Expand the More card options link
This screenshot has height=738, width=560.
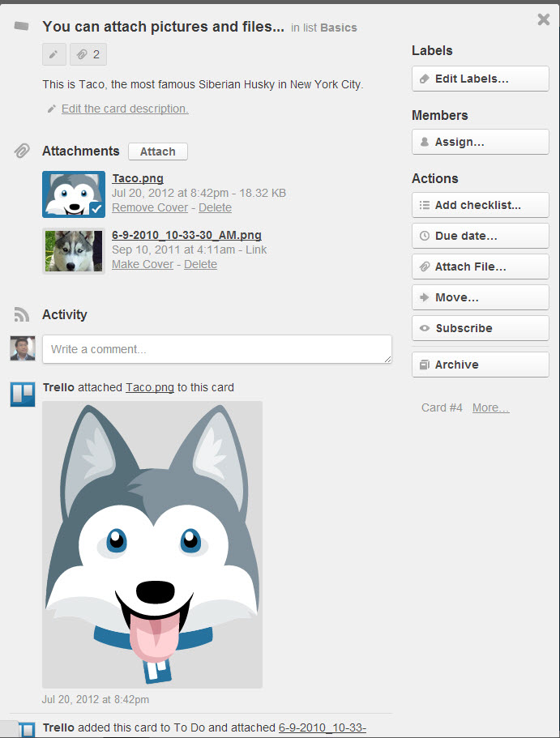pyautogui.click(x=490, y=407)
